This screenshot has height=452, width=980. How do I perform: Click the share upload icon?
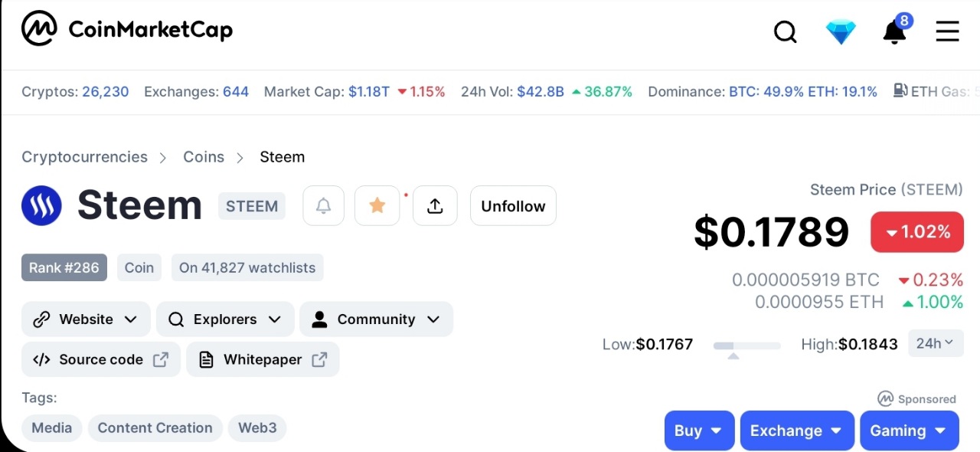click(435, 206)
